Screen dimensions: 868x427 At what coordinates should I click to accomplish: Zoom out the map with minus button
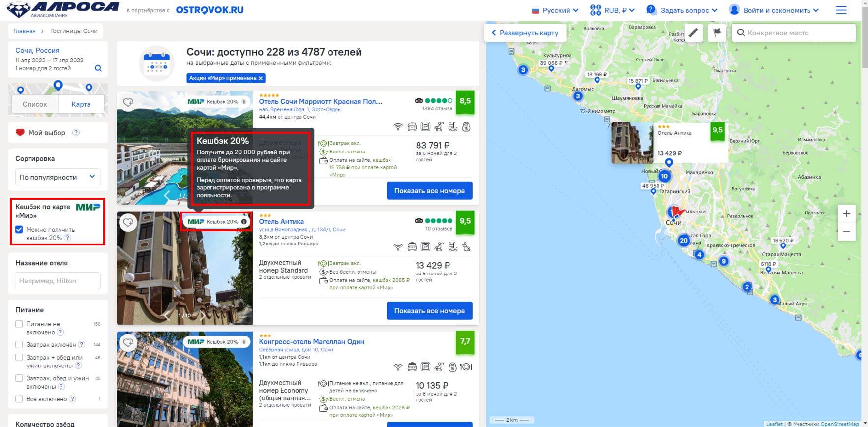click(x=846, y=232)
